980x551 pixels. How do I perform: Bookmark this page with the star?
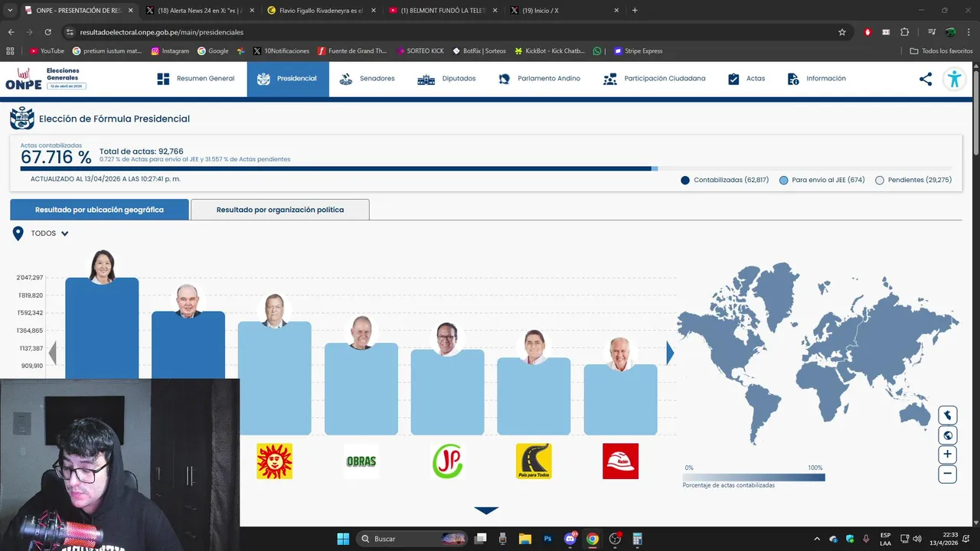(x=842, y=32)
